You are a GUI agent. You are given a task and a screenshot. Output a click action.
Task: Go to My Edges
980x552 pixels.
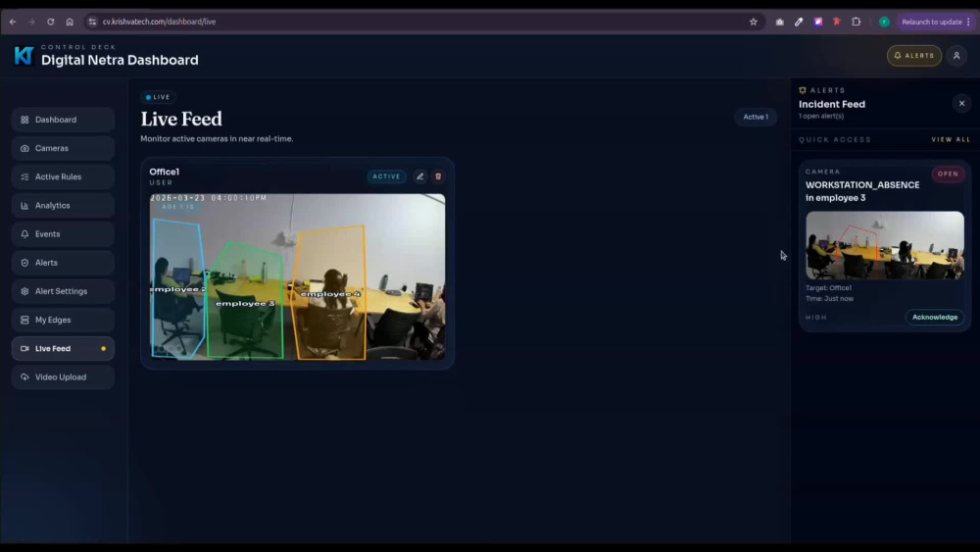tap(63, 320)
